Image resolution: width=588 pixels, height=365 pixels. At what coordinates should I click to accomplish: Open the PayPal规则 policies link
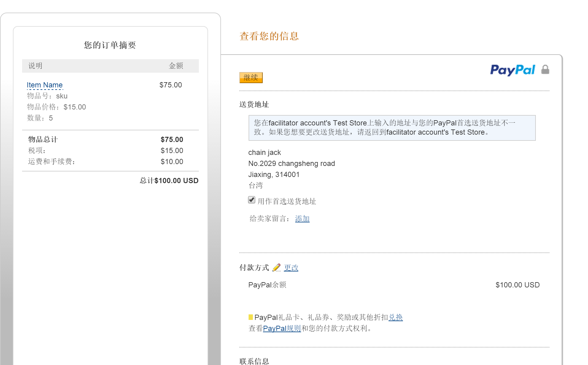tap(282, 328)
